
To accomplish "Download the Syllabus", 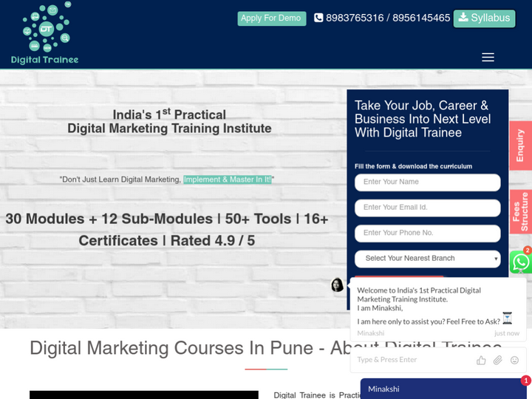I will [484, 18].
